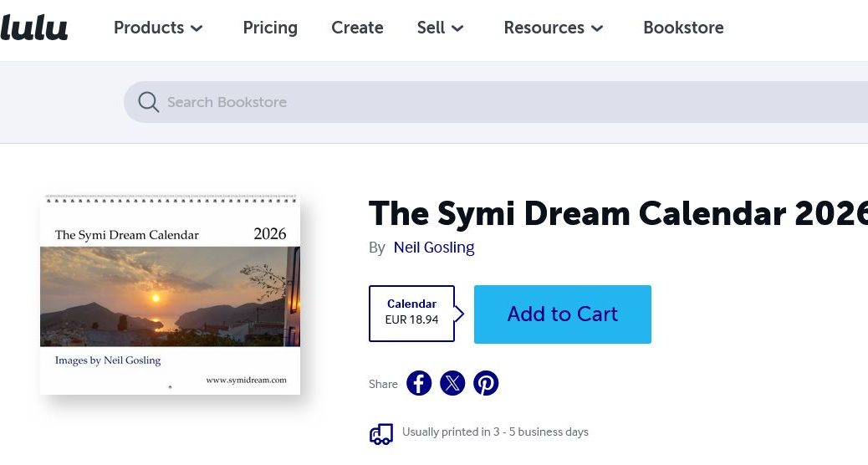The image size is (868, 465).
Task: Click the search magnifier icon
Action: (149, 102)
